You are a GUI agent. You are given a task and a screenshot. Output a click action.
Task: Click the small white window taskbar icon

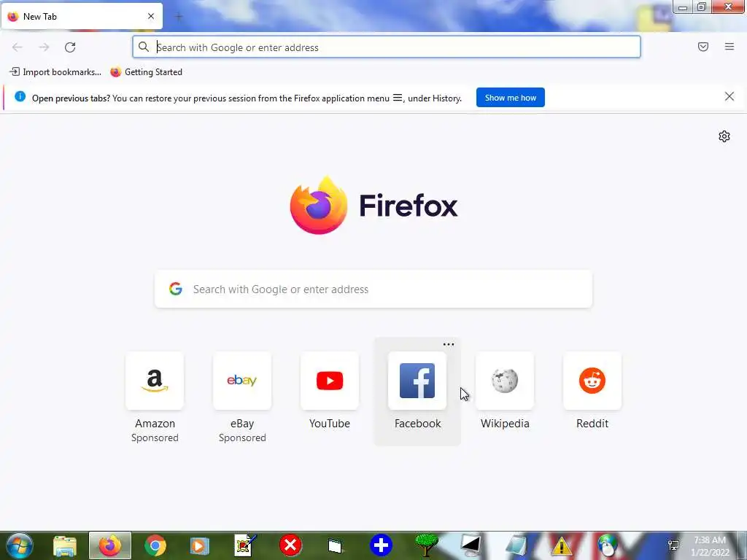tap(336, 546)
